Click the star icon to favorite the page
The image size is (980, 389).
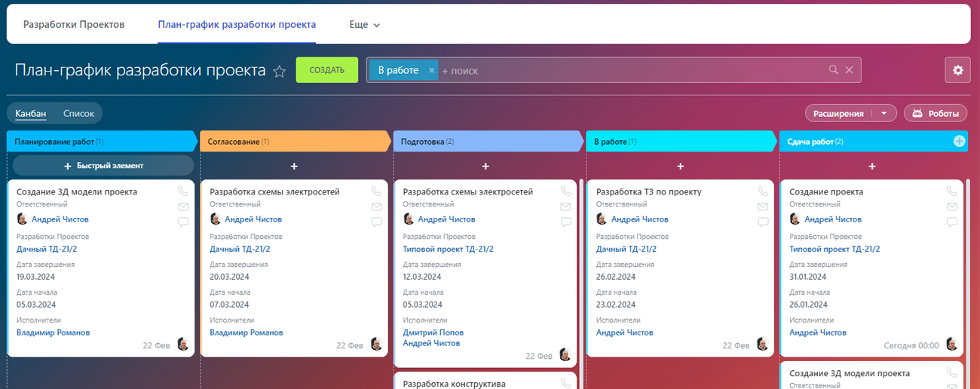(280, 71)
